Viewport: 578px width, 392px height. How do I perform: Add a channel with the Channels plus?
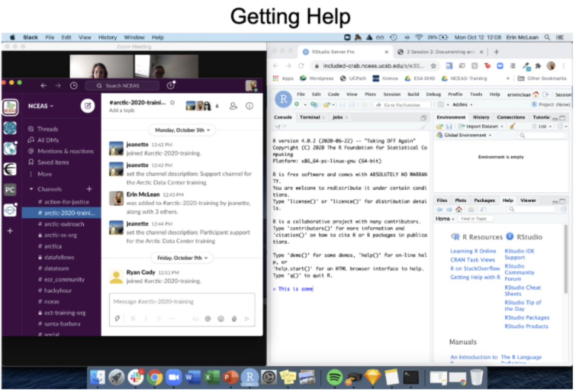click(89, 189)
